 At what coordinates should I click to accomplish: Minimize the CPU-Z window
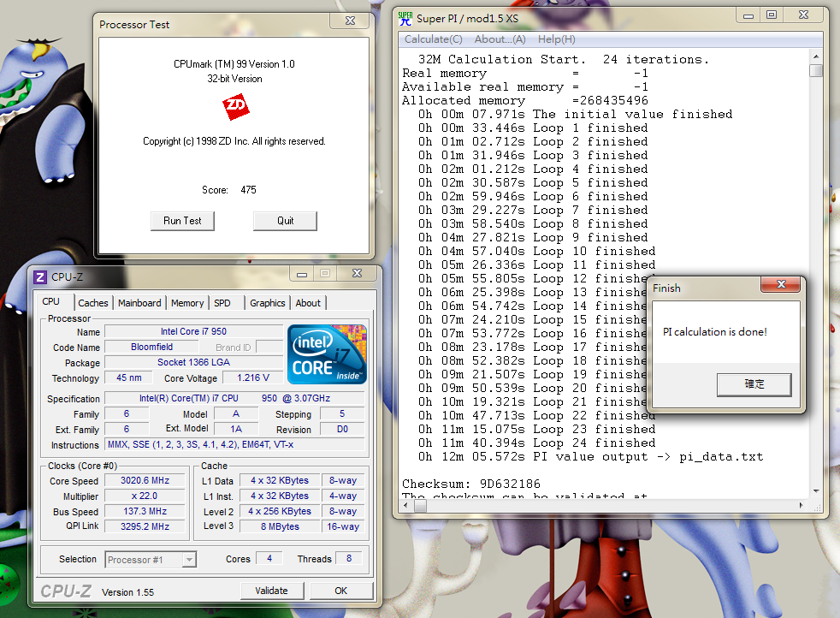pos(302,274)
